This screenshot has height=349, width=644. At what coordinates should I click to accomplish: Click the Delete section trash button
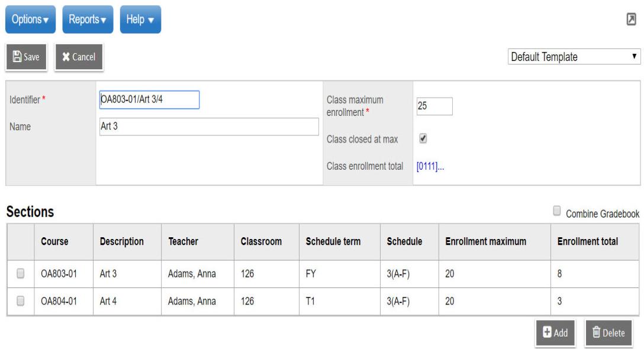coord(608,332)
